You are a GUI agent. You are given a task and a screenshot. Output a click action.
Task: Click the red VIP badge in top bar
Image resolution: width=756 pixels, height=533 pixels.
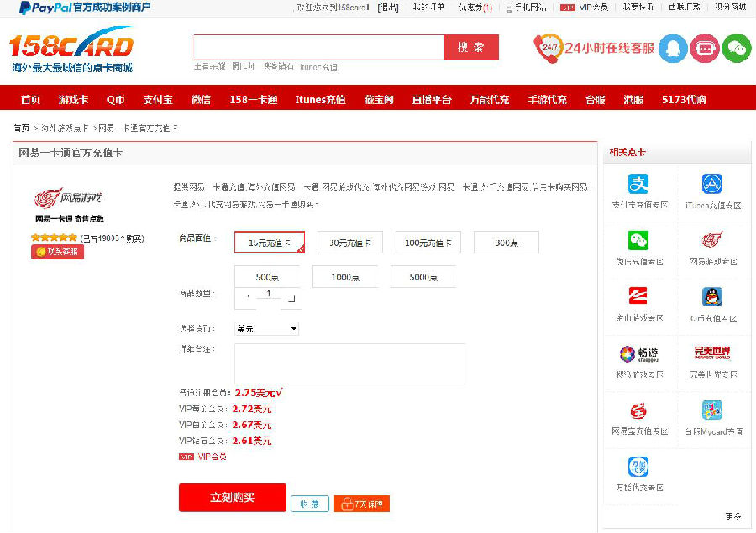point(568,8)
